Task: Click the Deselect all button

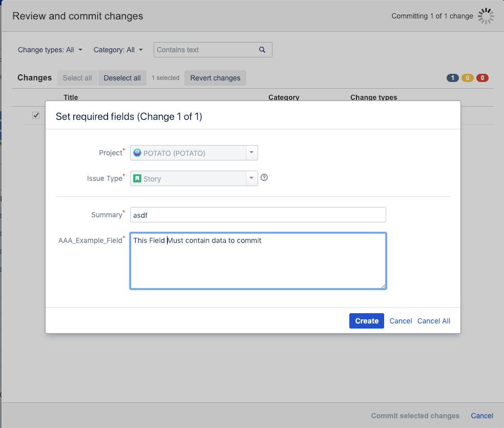Action: [122, 78]
